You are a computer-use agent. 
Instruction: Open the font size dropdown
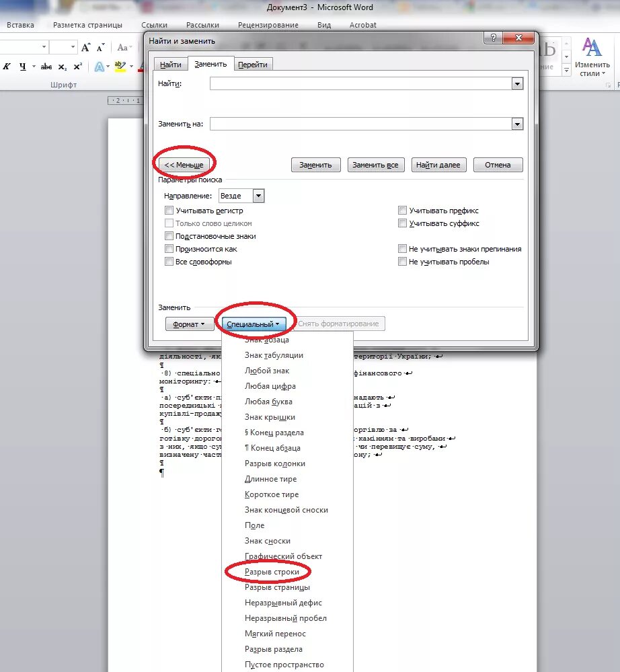tap(73, 46)
